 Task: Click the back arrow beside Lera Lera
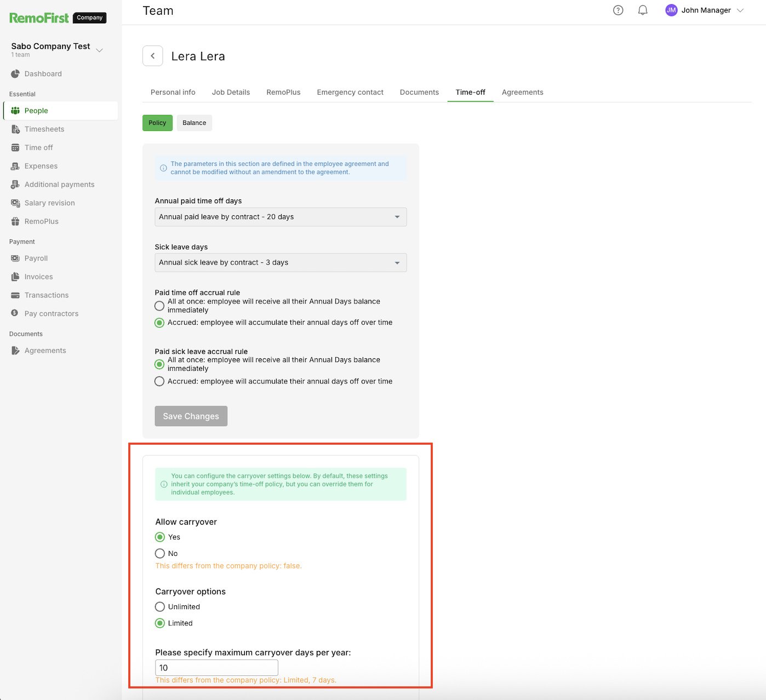pyautogui.click(x=153, y=56)
